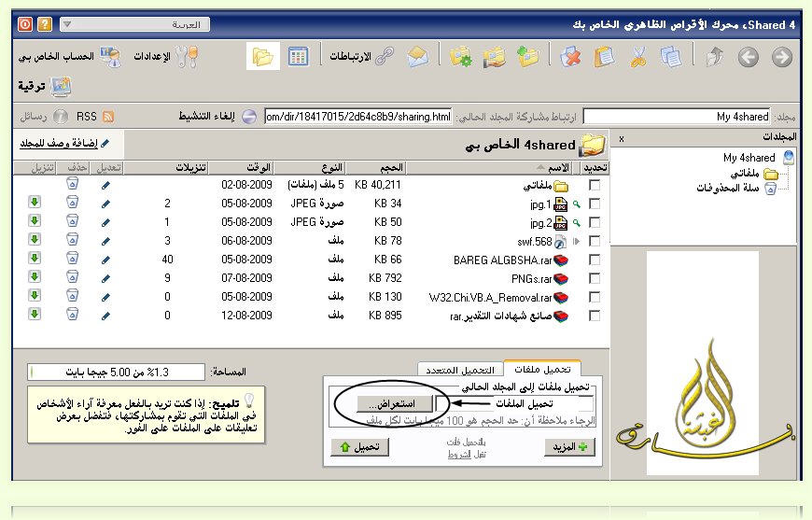The width and height of the screenshot is (812, 520).
Task: Click the المزيد more button
Action: pyautogui.click(x=569, y=447)
